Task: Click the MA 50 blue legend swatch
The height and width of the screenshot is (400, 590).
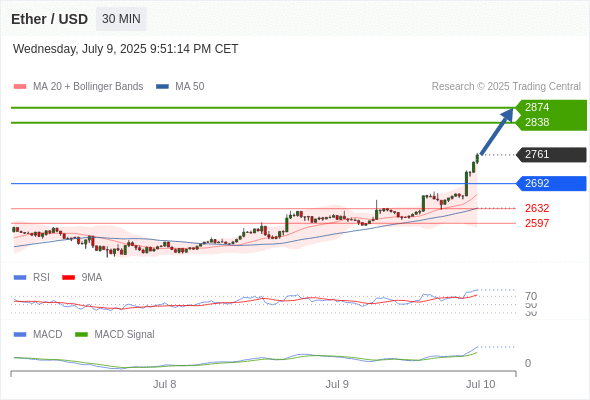Action: tap(162, 87)
